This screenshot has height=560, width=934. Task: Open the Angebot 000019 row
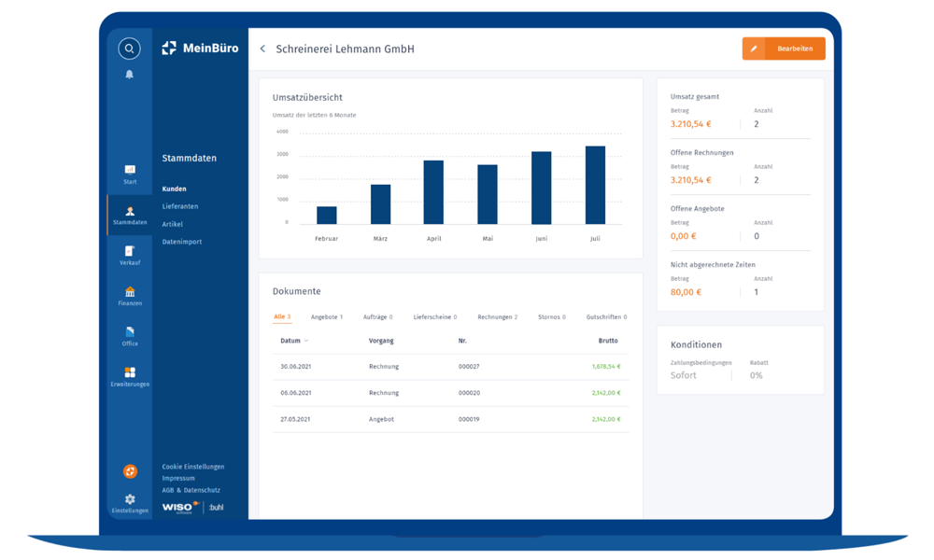tap(450, 420)
